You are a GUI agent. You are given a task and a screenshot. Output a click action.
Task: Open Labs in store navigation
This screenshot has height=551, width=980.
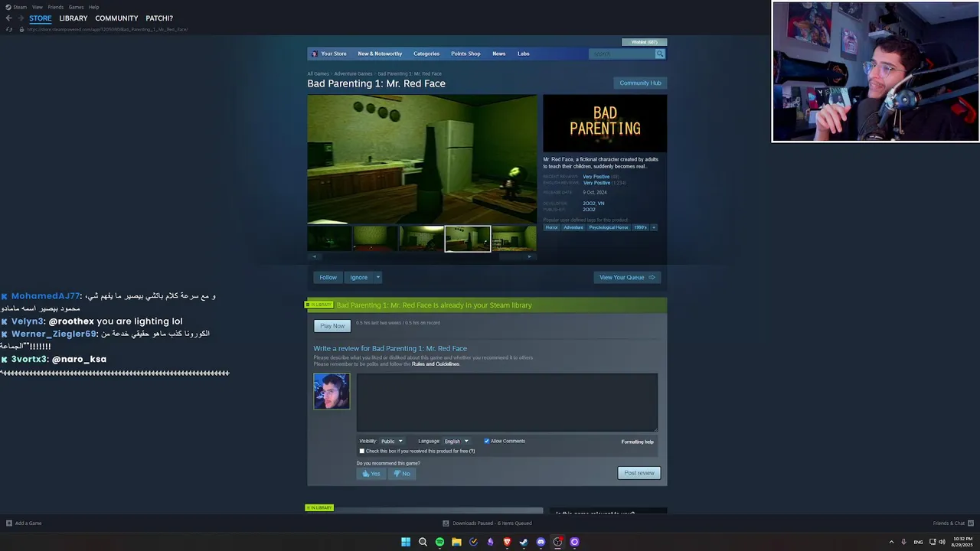point(524,54)
